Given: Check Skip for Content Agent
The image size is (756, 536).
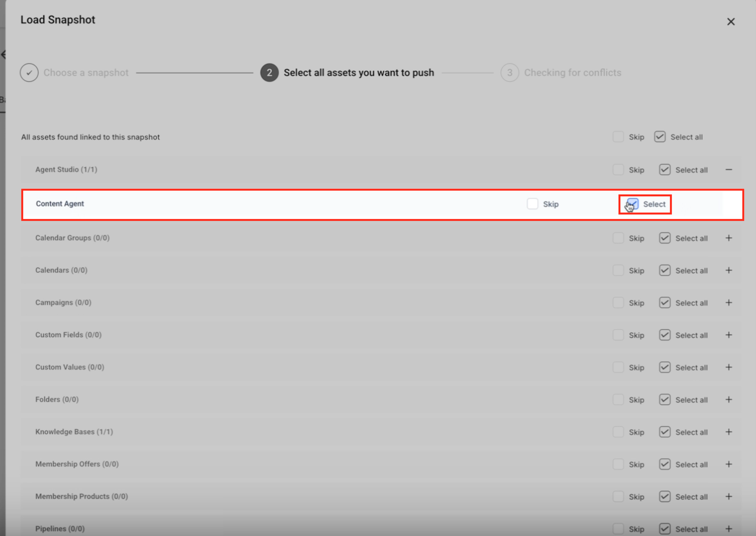Looking at the screenshot, I should point(532,204).
